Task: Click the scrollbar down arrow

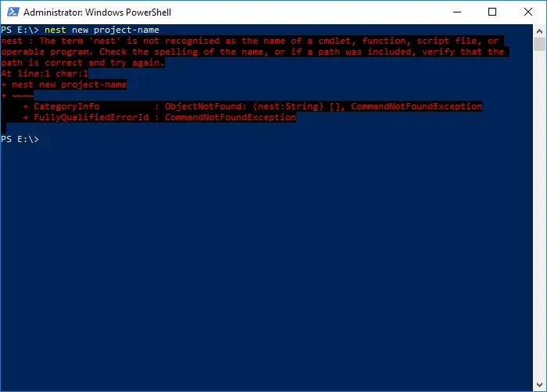Action: (539, 385)
